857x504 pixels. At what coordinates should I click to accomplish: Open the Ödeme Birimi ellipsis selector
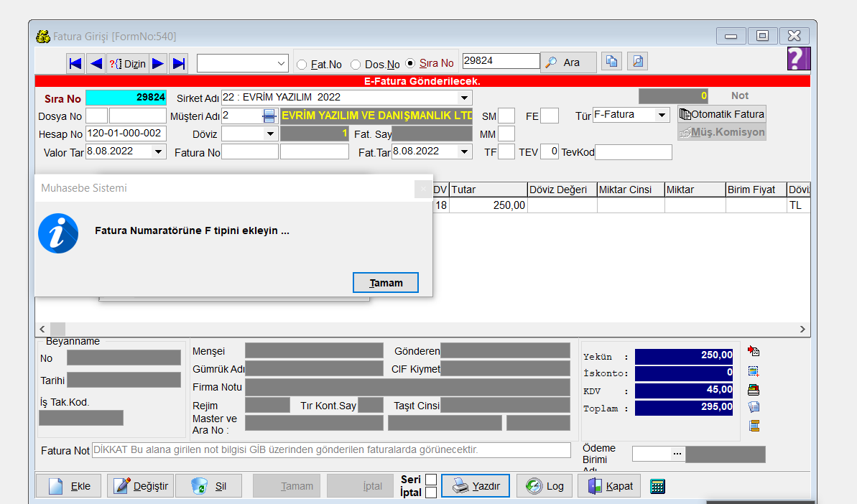677,454
